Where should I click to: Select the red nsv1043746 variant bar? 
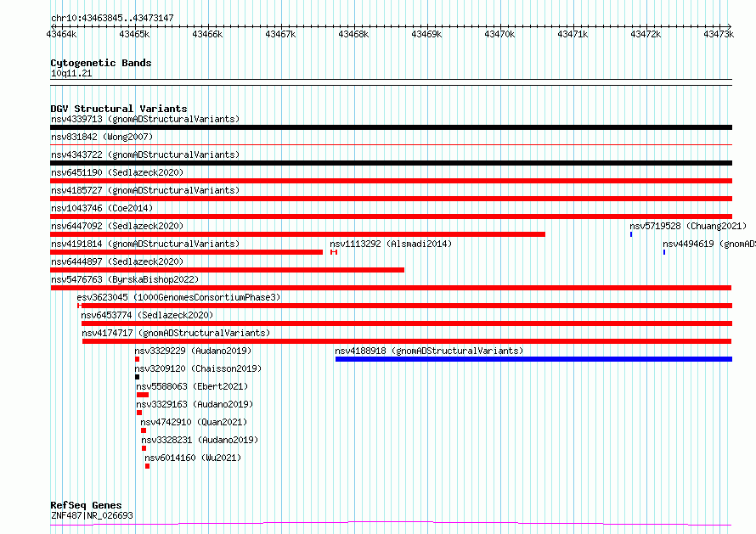coord(391,216)
